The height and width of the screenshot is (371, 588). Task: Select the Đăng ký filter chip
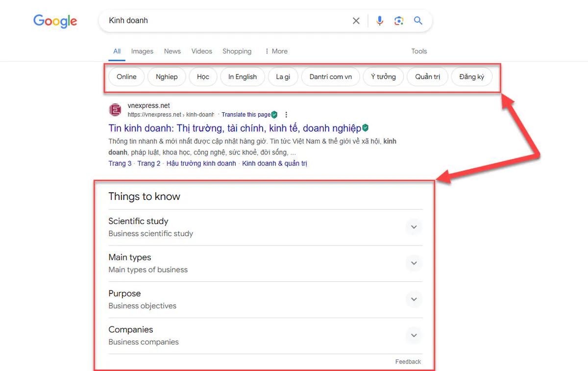(472, 76)
